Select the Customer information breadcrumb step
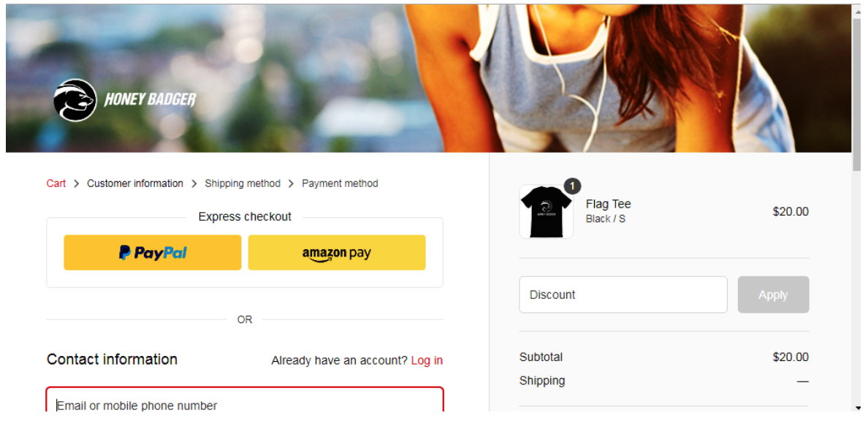The image size is (868, 421). (x=135, y=183)
